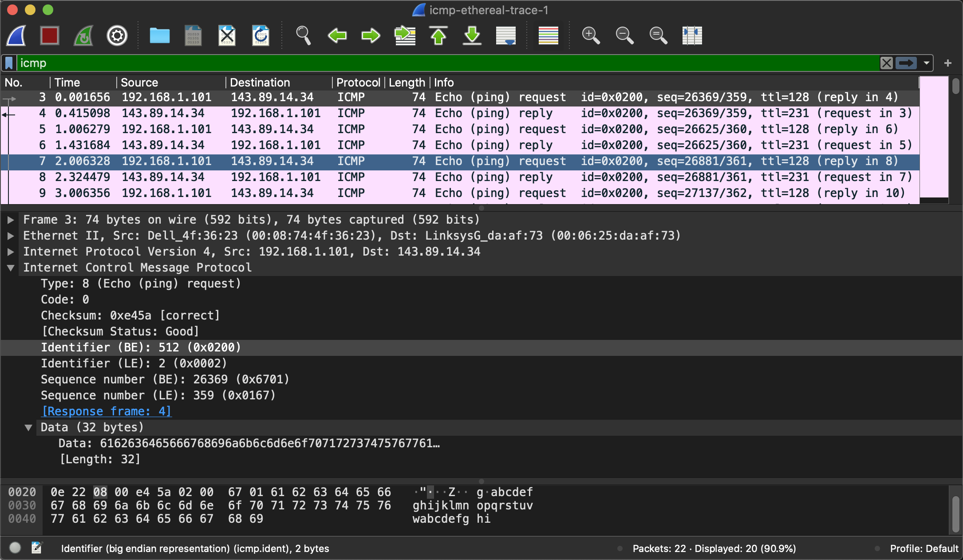Toggle auto-scroll during live capture icon
963x560 pixels.
[x=506, y=35]
